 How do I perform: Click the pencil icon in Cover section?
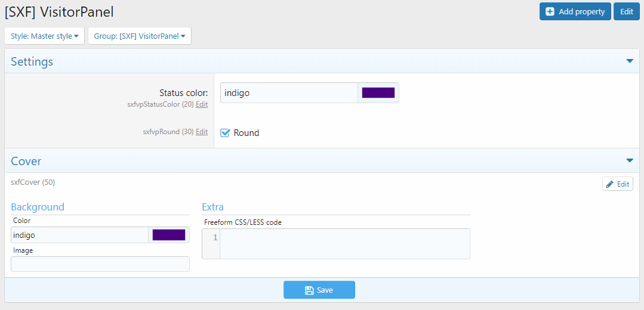609,184
